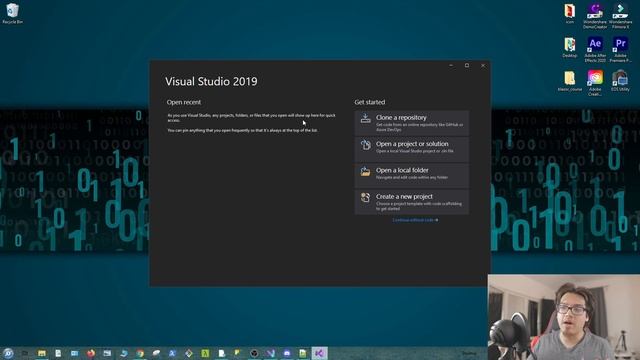Minimize the Visual Studio 2019 window
This screenshot has width=640, height=360.
coord(451,65)
